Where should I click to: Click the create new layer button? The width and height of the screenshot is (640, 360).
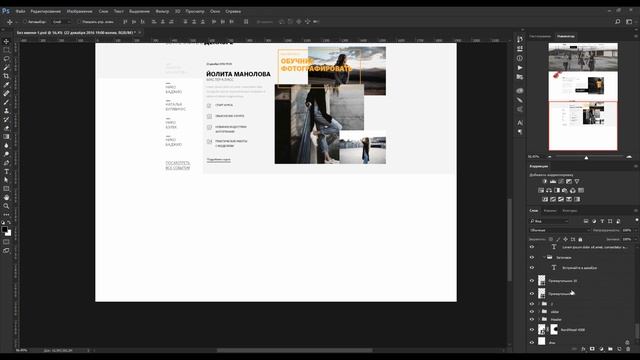pyautogui.click(x=619, y=349)
